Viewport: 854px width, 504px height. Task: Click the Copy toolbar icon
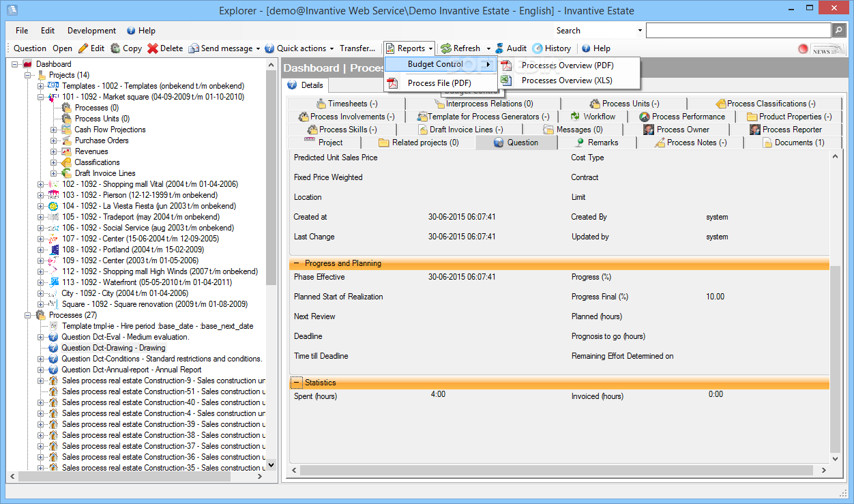(x=115, y=48)
